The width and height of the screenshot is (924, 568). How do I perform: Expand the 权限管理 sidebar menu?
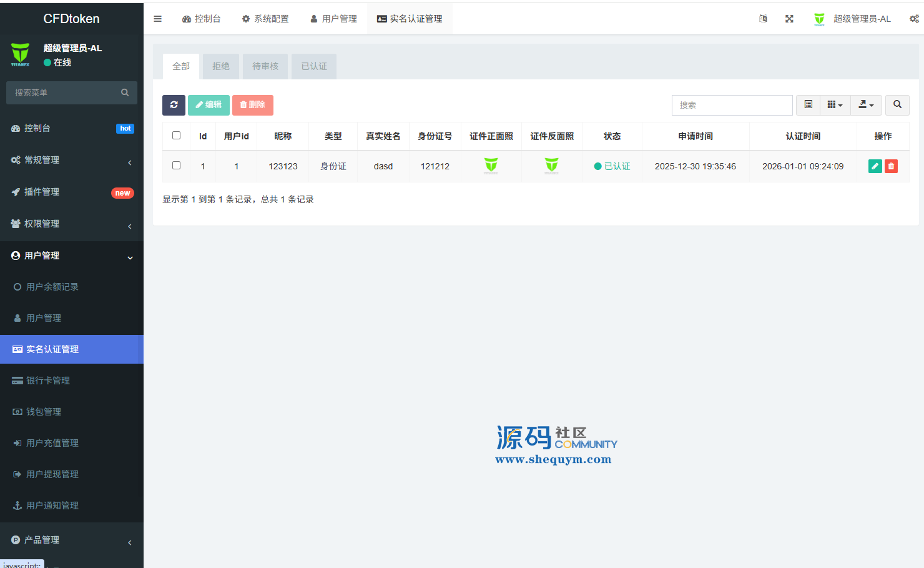tap(72, 224)
